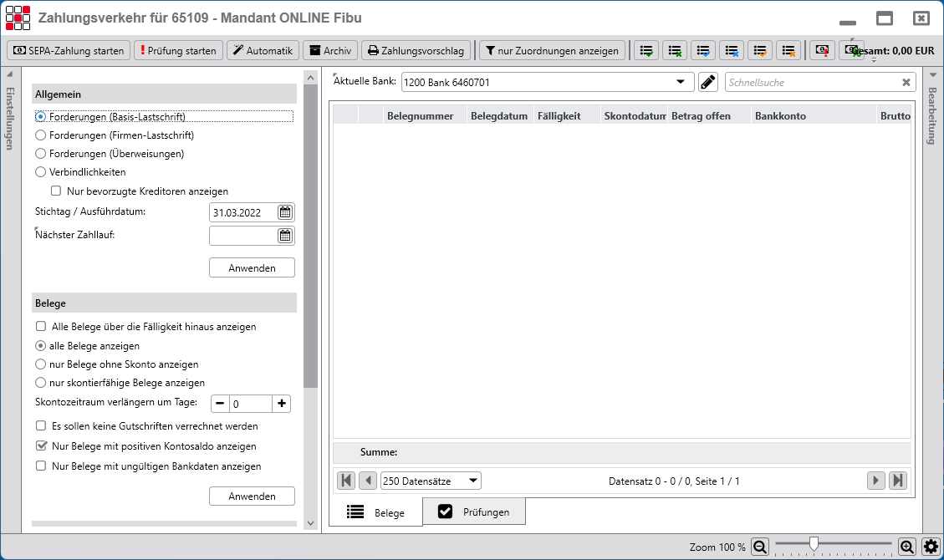Mark entries with the orange checkmark icon
Screen dimensions: 944x560
pos(762,52)
